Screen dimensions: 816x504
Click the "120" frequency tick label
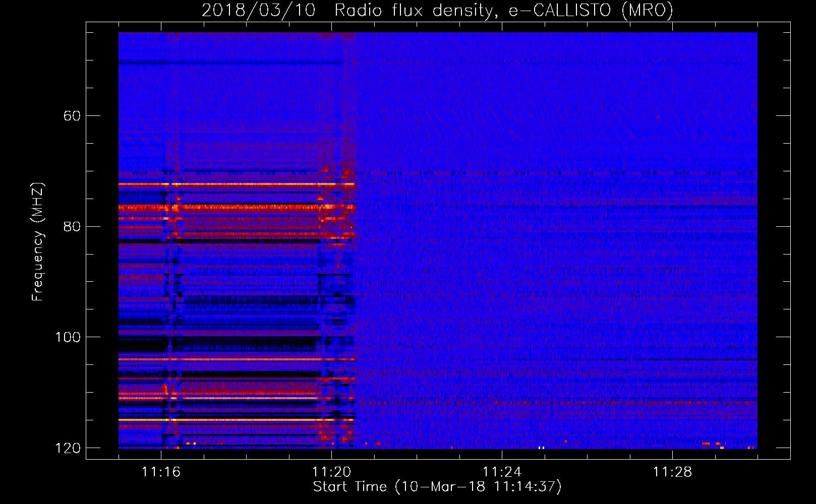[68, 448]
